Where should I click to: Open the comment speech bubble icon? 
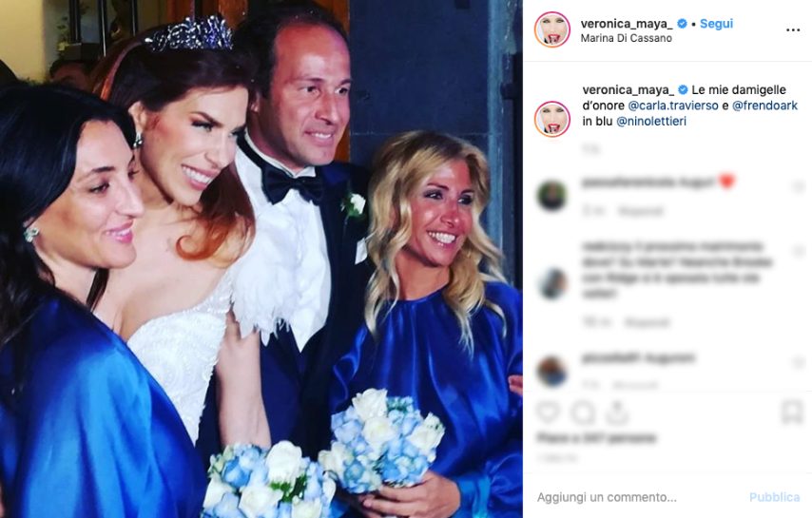[583, 412]
